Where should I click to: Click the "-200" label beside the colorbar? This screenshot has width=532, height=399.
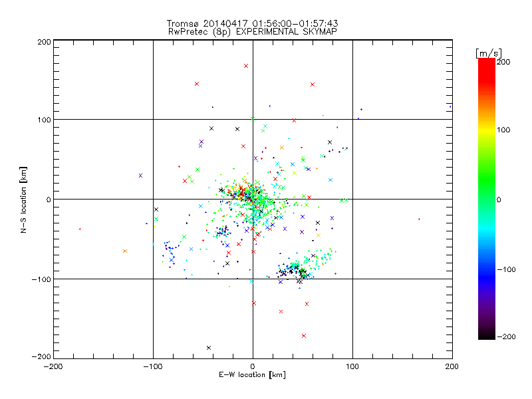click(x=506, y=336)
